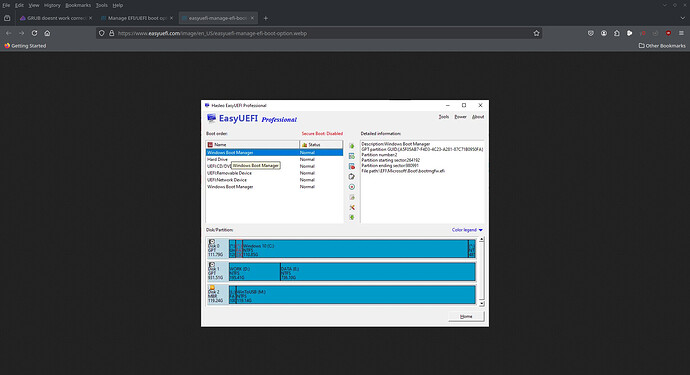The width and height of the screenshot is (690, 375).
Task: Click the padlock site security icon
Action: tap(111, 33)
